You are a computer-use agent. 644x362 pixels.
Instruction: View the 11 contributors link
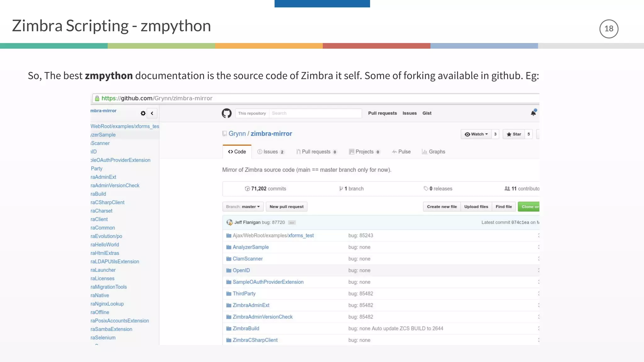tap(522, 189)
